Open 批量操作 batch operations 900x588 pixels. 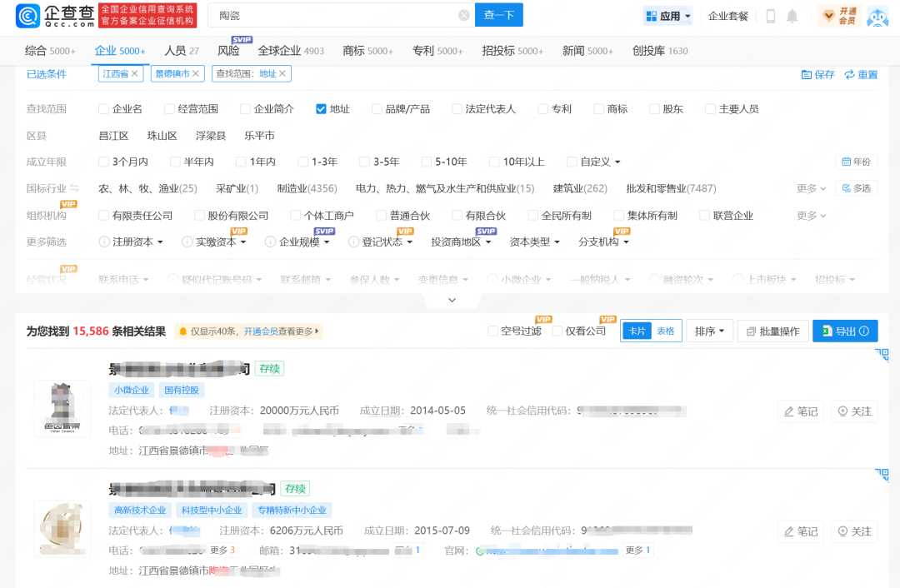pyautogui.click(x=772, y=331)
